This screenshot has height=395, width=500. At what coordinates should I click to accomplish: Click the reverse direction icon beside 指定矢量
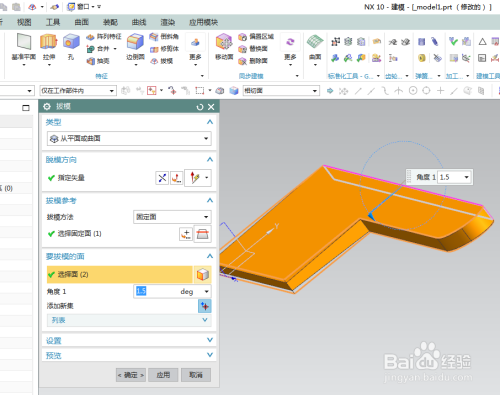(162, 178)
